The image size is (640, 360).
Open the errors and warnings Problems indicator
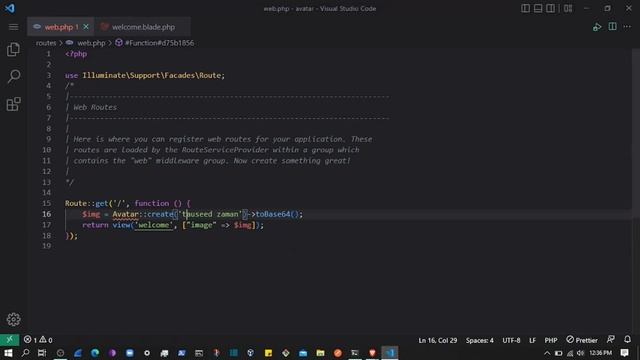pos(38,340)
